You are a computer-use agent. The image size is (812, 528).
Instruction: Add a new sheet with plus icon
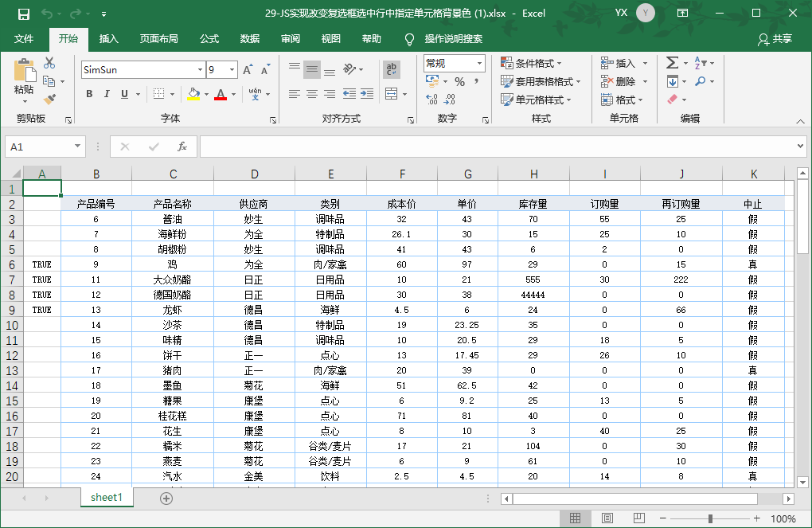(166, 498)
